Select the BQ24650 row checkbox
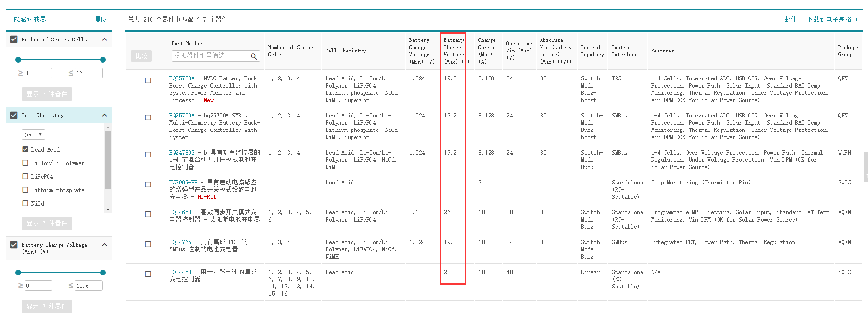The width and height of the screenshot is (868, 313). tap(148, 214)
